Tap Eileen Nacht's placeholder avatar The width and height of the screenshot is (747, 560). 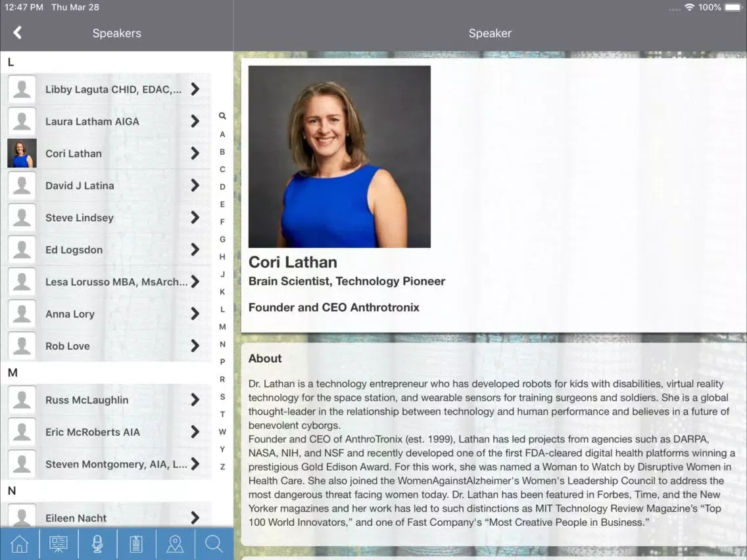22,516
